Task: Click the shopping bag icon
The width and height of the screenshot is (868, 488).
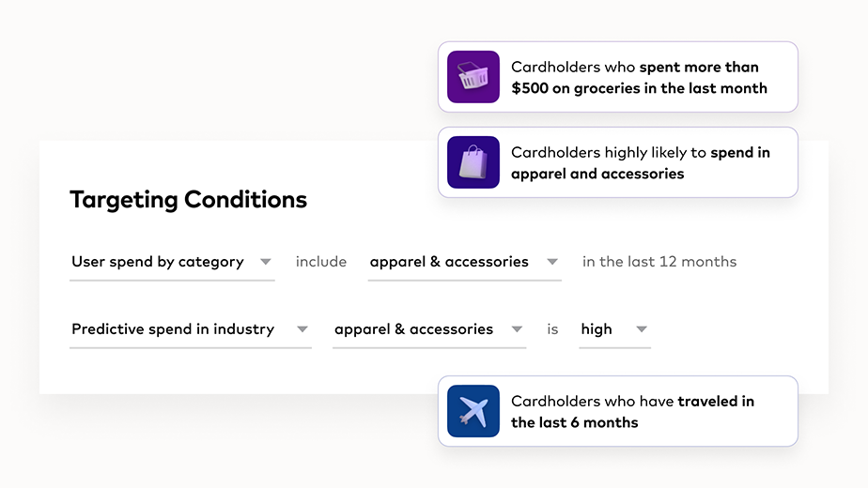Action: click(x=473, y=162)
